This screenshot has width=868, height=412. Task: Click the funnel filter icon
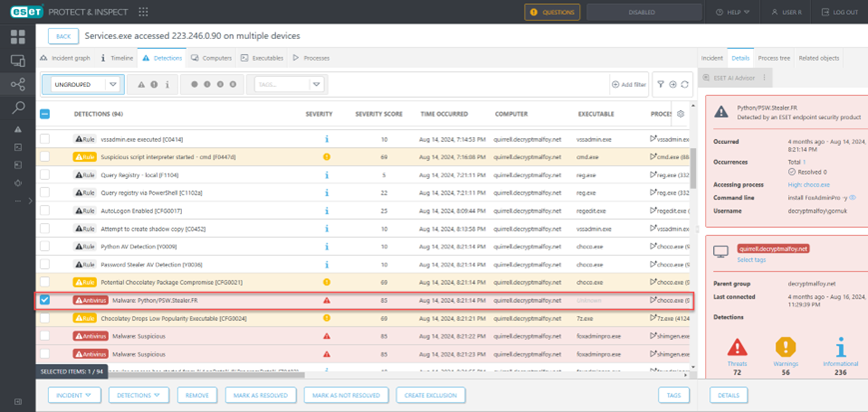coord(660,85)
